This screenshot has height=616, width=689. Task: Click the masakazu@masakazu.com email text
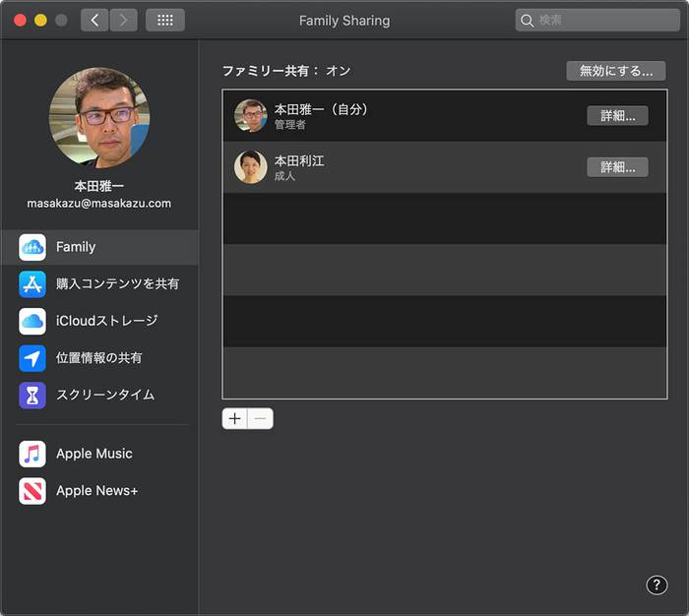point(99,204)
